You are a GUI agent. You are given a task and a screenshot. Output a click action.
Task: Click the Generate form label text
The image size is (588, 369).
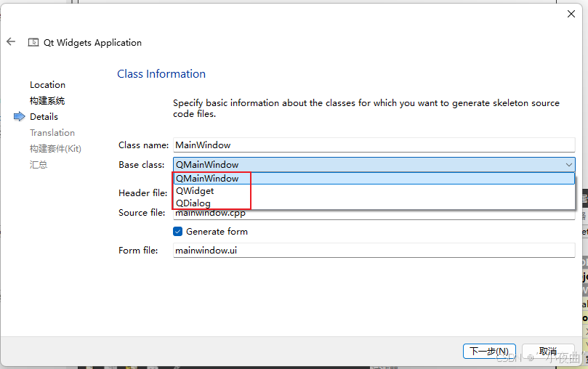click(217, 232)
